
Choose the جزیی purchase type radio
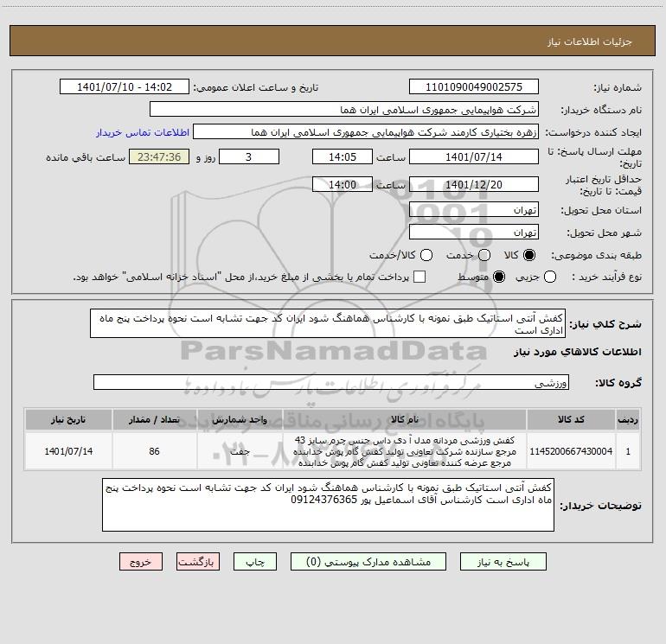coord(549,277)
